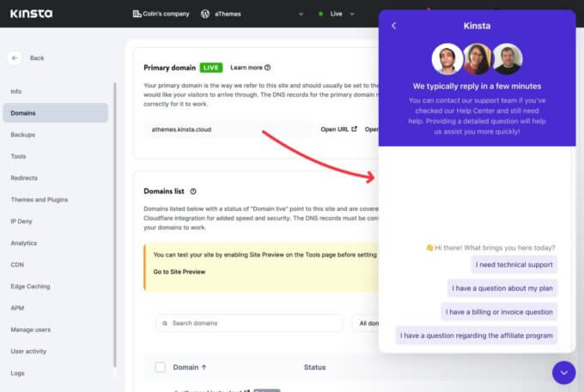Click the Learn more link

(246, 68)
